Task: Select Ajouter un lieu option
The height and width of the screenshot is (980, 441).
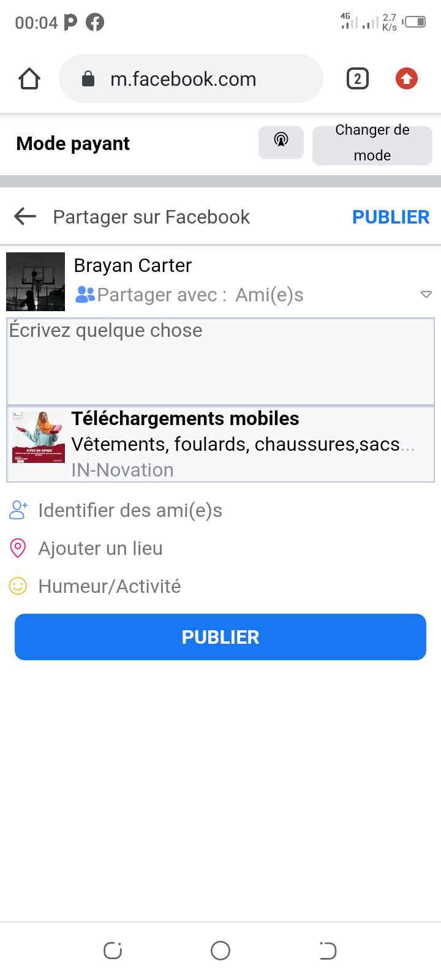Action: 100,548
